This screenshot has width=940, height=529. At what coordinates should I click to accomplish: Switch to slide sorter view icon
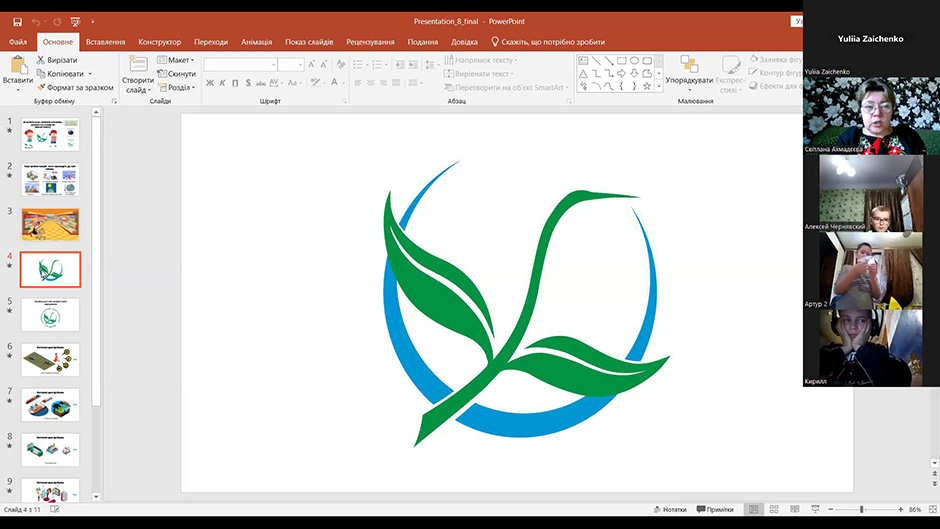pos(774,509)
